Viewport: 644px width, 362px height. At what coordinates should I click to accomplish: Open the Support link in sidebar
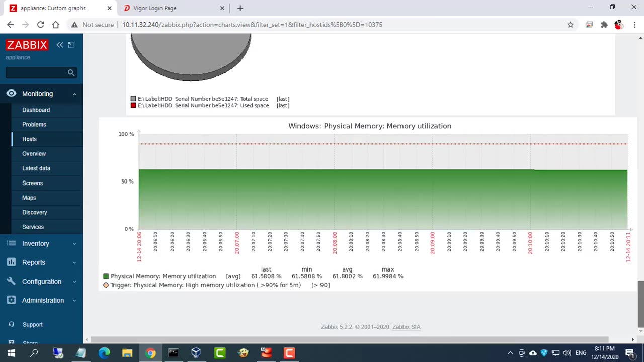coord(32,325)
